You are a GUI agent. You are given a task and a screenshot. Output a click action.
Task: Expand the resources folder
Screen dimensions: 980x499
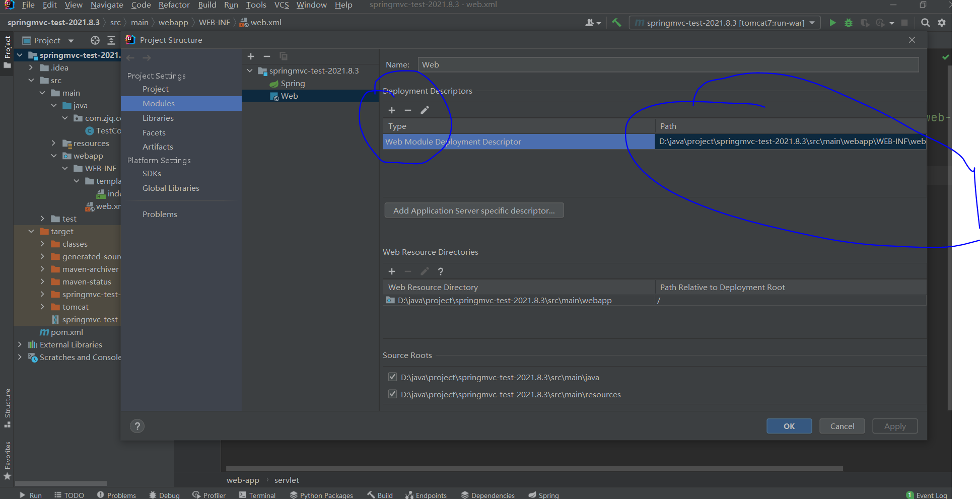point(54,143)
